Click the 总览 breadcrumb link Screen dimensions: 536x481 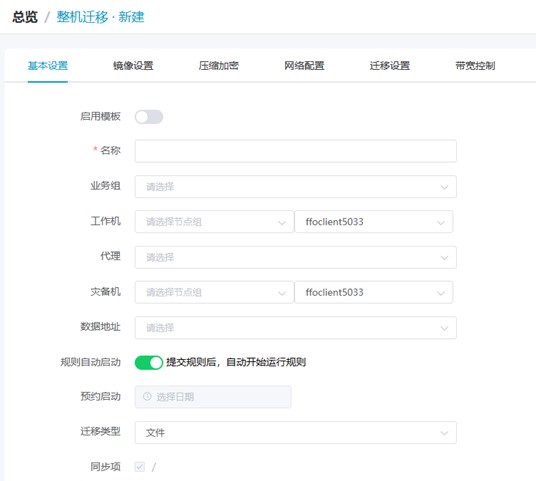click(25, 17)
